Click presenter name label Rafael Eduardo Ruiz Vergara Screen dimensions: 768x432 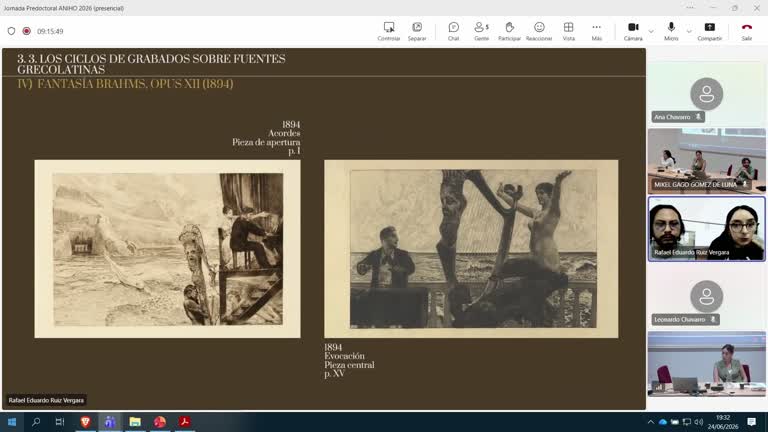(x=46, y=400)
